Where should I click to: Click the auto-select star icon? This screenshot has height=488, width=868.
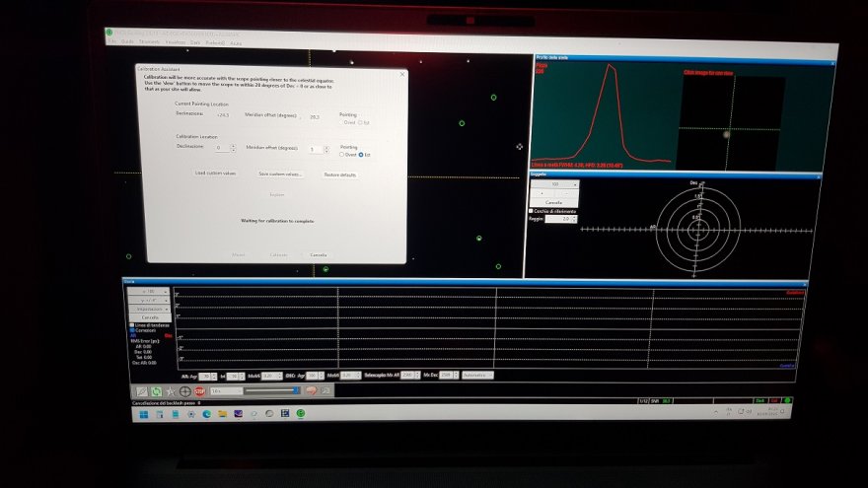pyautogui.click(x=171, y=391)
